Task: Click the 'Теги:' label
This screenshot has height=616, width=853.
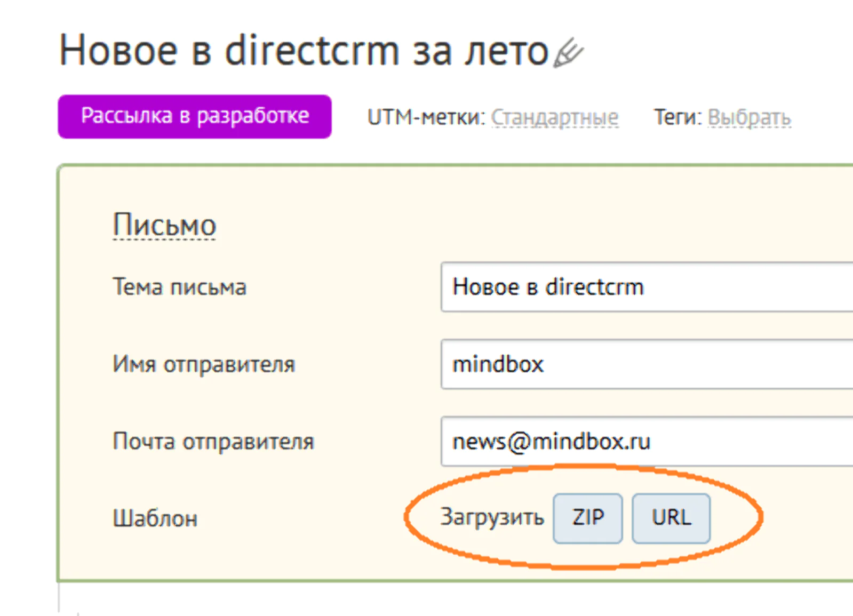Action: tap(677, 117)
